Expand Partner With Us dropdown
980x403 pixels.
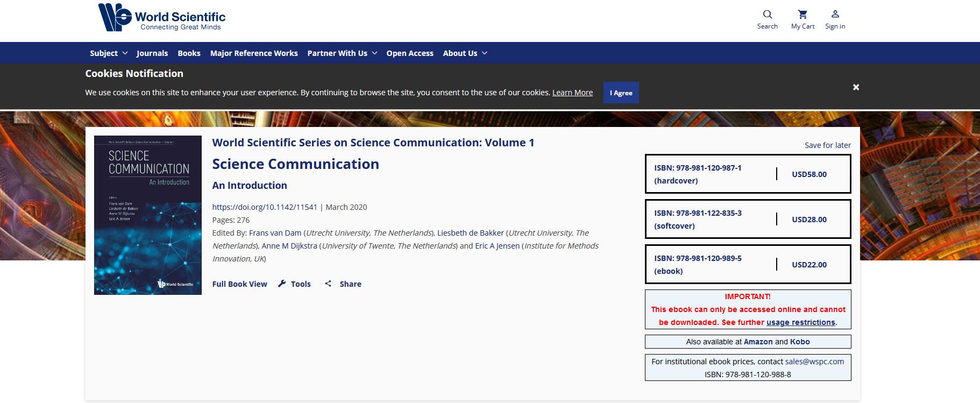click(342, 53)
